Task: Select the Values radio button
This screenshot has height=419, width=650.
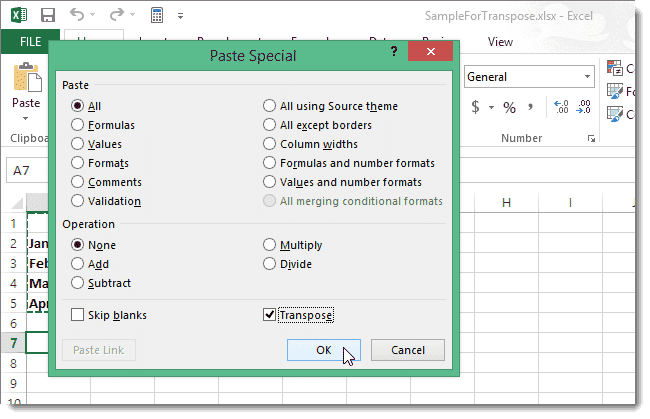Action: click(x=78, y=144)
